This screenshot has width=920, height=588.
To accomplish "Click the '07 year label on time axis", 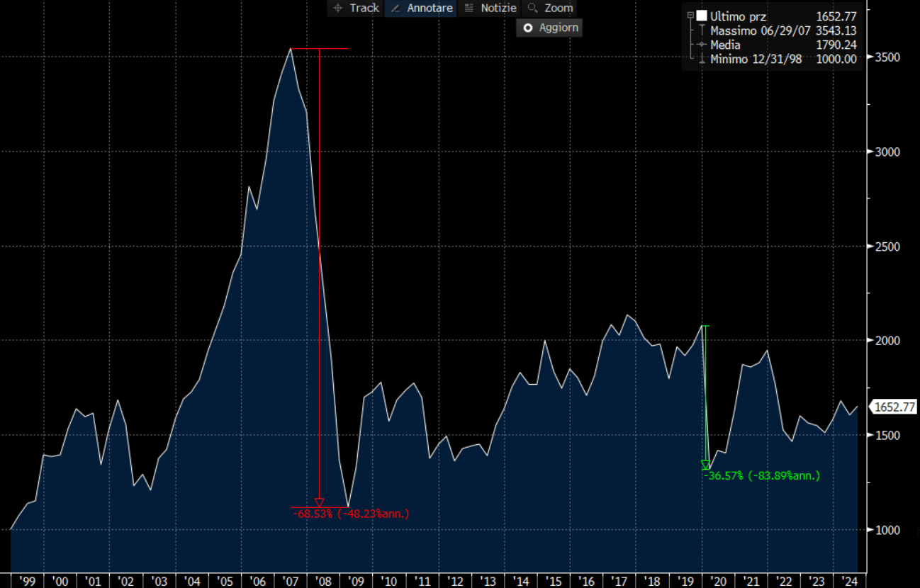I will [291, 582].
